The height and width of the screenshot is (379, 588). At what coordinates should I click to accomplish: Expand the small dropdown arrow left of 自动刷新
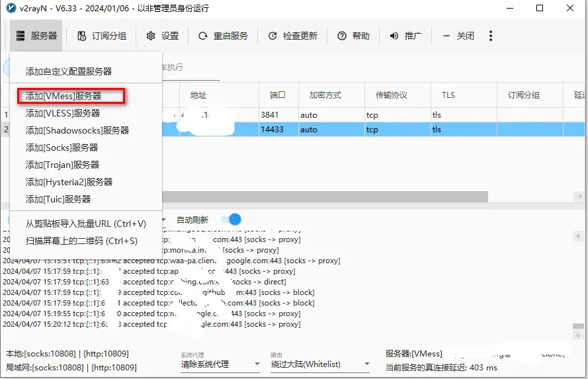point(164,220)
